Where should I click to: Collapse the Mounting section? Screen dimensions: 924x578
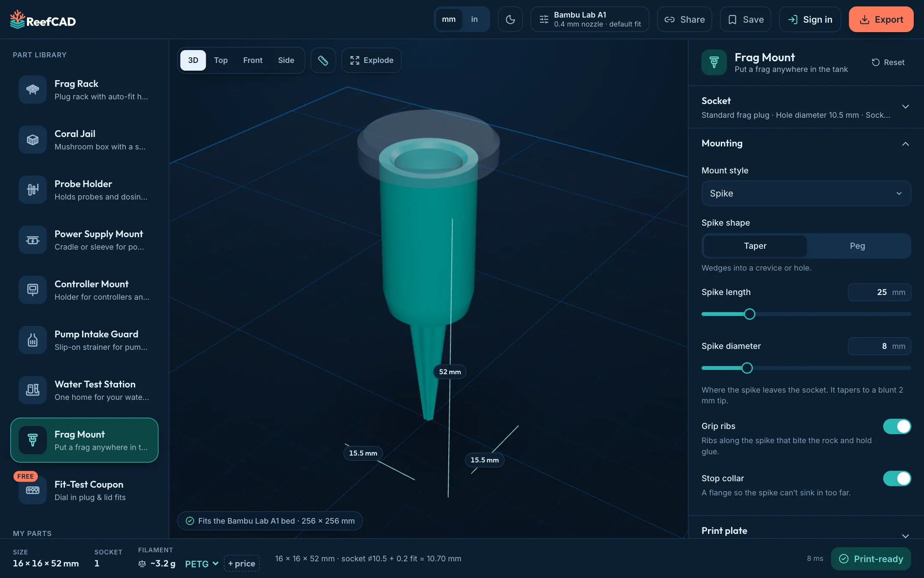coord(806,144)
